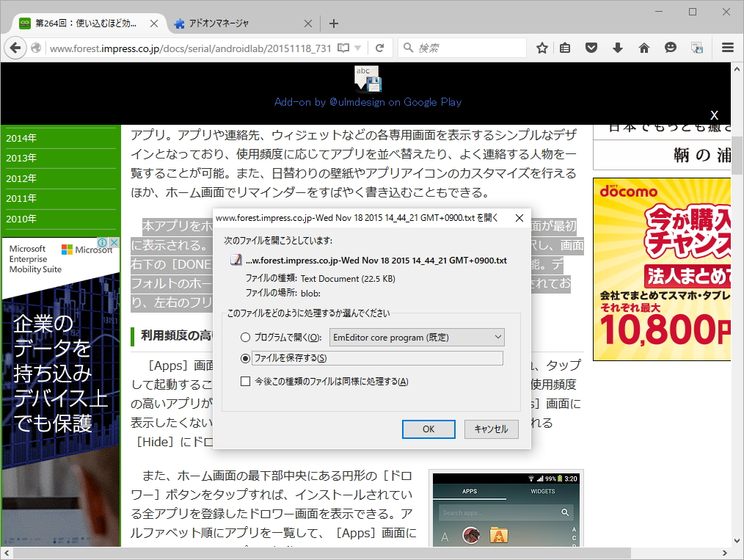Confirm the download with OK
The height and width of the screenshot is (560, 744).
(x=428, y=429)
